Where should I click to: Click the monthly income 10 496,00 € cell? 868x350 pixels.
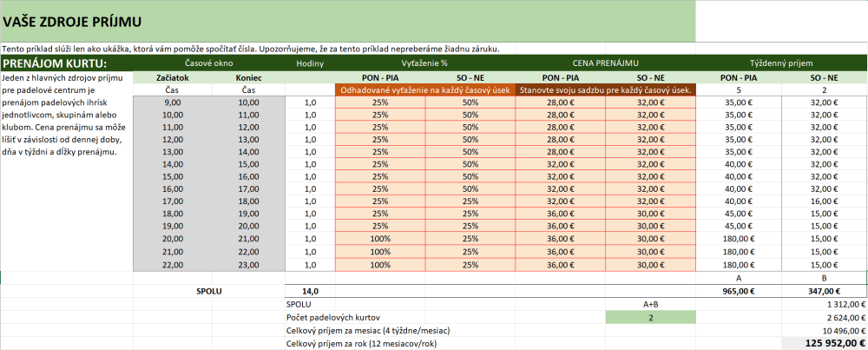click(824, 331)
